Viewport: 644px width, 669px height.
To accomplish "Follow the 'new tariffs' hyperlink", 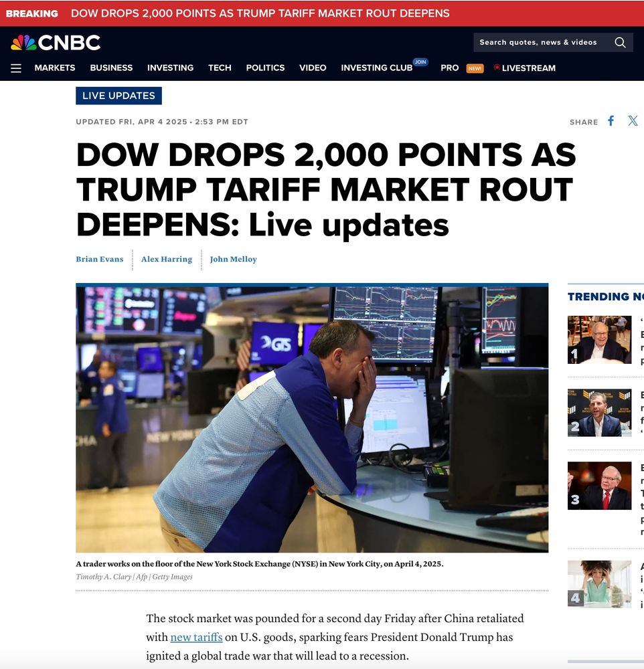I will 196,637.
